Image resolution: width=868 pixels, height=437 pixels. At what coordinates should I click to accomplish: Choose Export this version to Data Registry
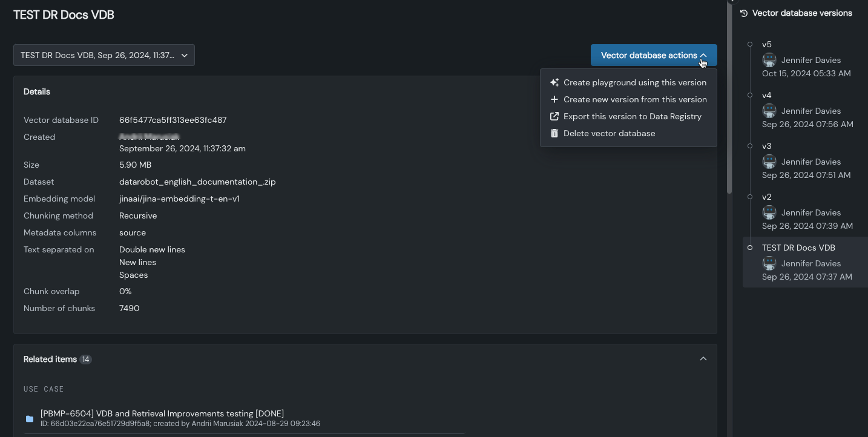pyautogui.click(x=632, y=116)
